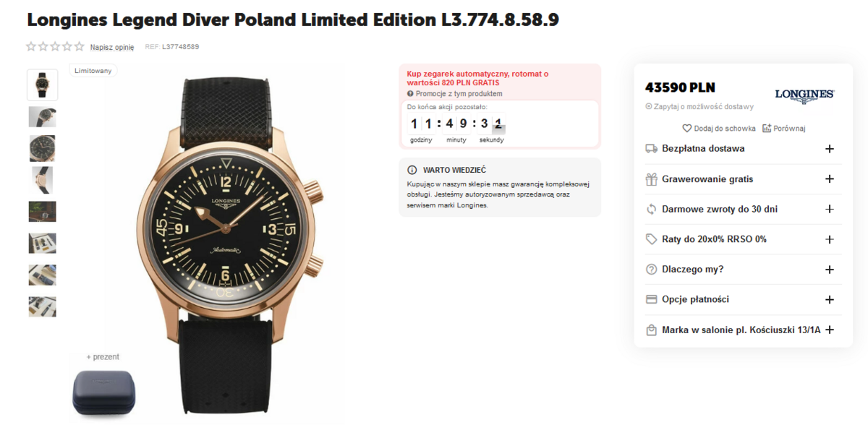Click the question mark Dlaczego my icon

(x=651, y=270)
